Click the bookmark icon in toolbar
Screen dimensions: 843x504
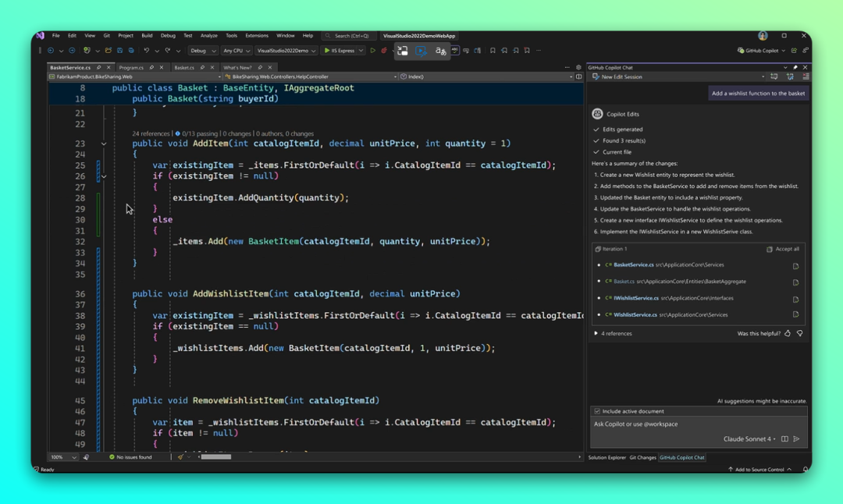493,51
